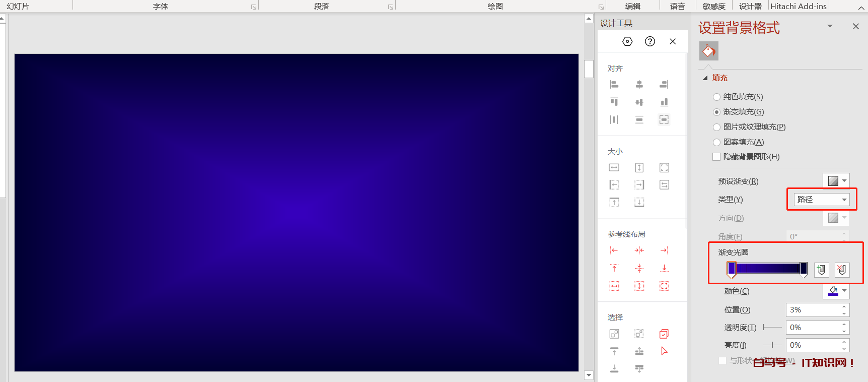Click the equal width icon under 大小

coord(614,168)
